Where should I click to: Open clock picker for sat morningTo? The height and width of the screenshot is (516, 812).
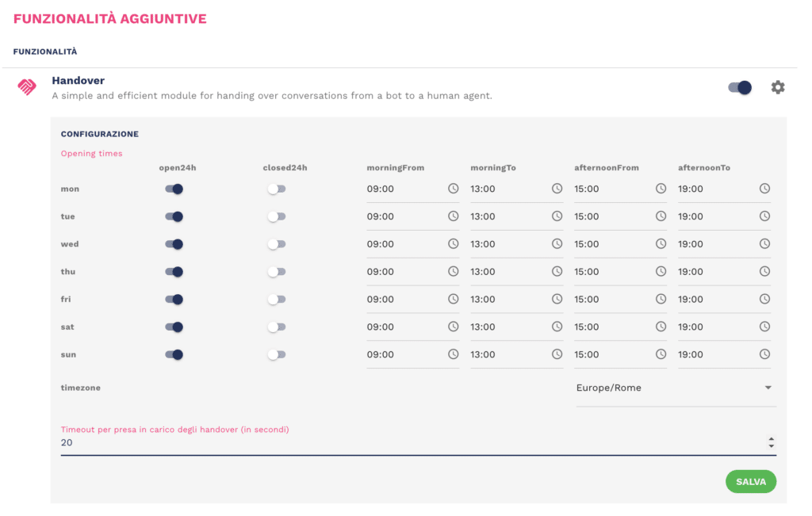(x=557, y=327)
